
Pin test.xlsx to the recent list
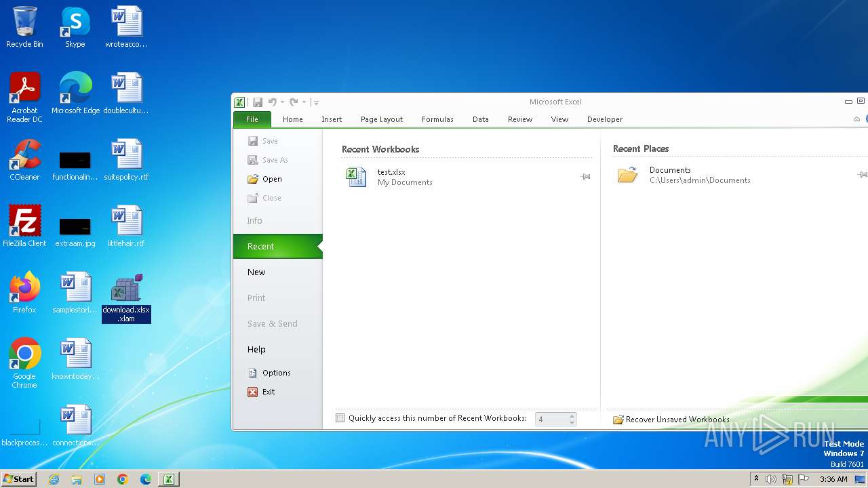585,177
